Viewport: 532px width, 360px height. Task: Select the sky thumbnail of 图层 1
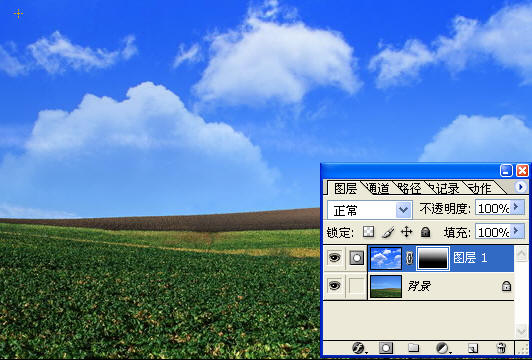click(386, 259)
